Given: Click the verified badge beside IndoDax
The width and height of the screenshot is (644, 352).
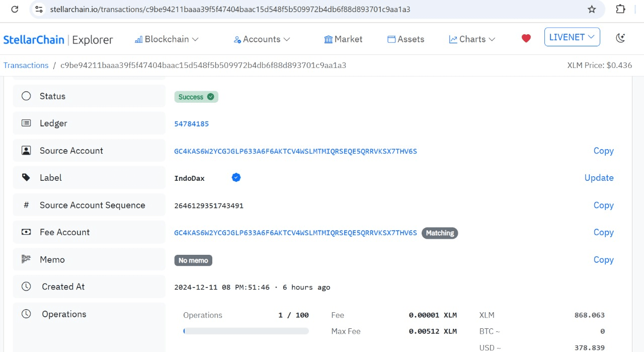Looking at the screenshot, I should point(236,177).
